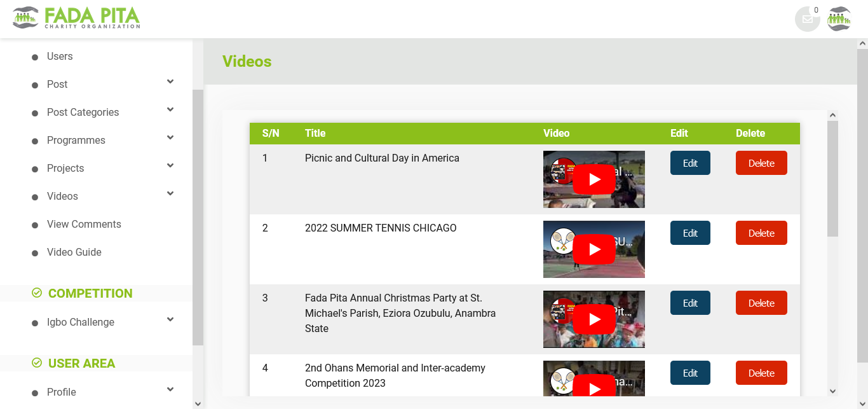Click the user profile avatar icon
Viewport: 868px width, 409px height.
coord(839,19)
